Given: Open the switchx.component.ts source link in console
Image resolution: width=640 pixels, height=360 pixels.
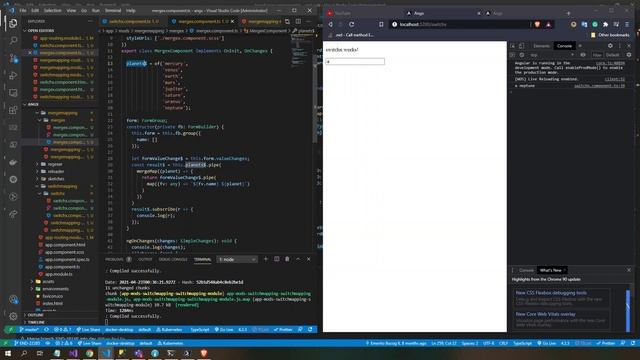Looking at the screenshot, I should (599, 86).
